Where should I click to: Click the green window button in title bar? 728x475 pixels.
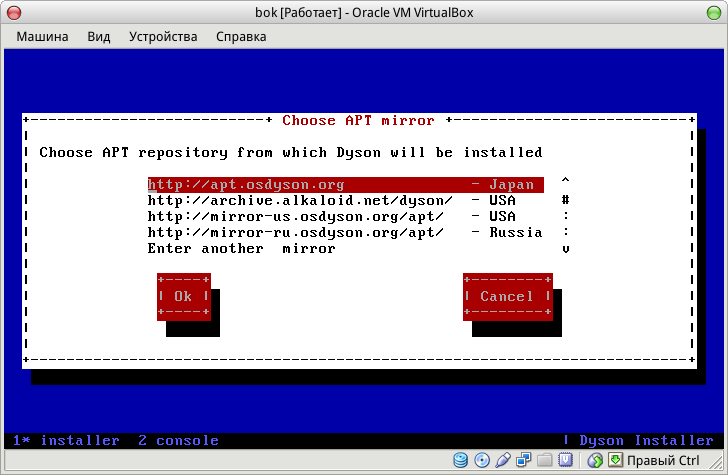click(714, 13)
